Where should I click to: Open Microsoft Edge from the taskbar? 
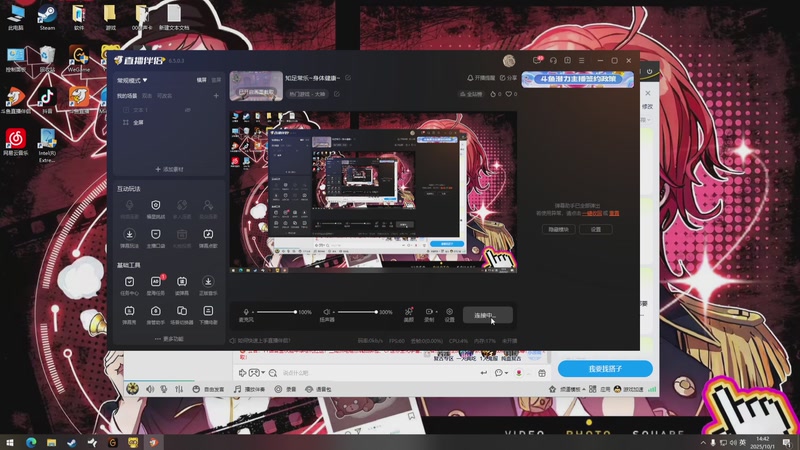pos(31,442)
